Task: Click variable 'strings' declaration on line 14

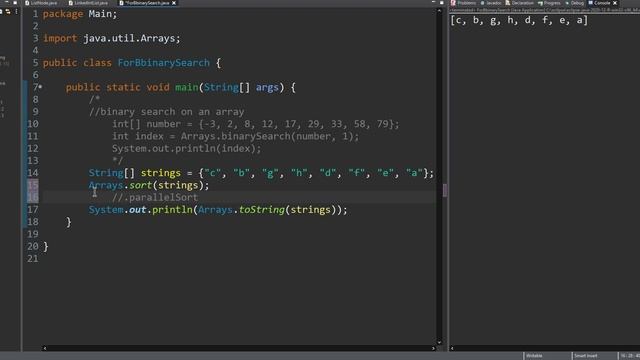Action: pos(160,173)
